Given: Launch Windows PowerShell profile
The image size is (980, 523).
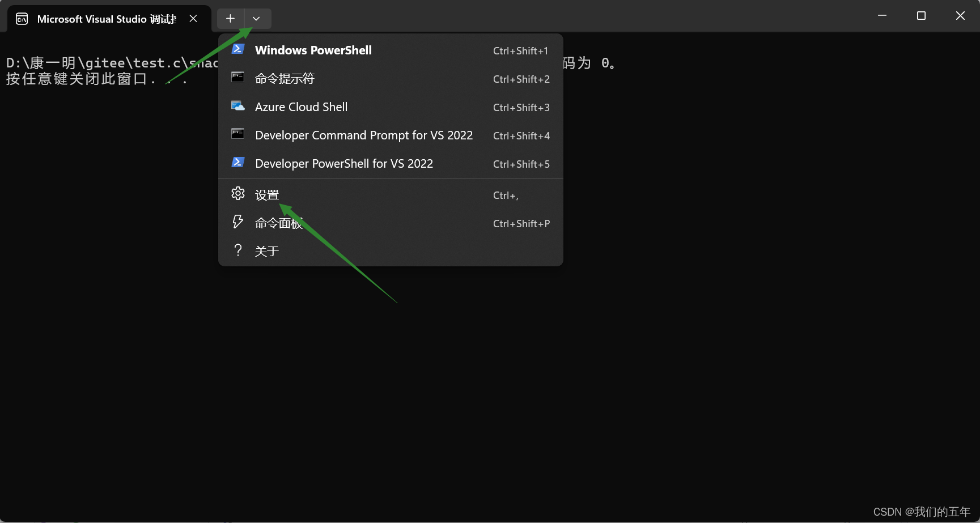Looking at the screenshot, I should tap(391, 50).
